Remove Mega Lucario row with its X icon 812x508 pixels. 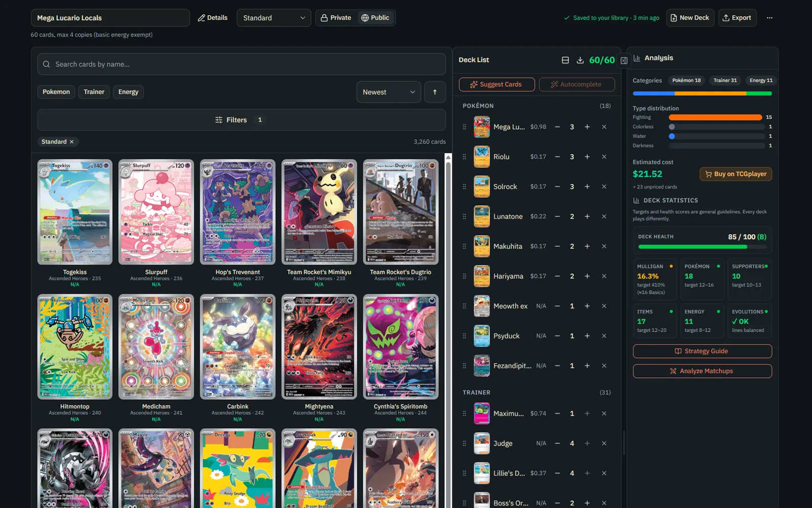604,127
